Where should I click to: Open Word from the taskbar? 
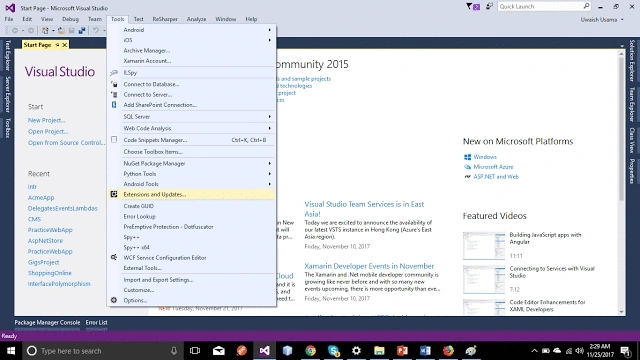[x=425, y=351]
